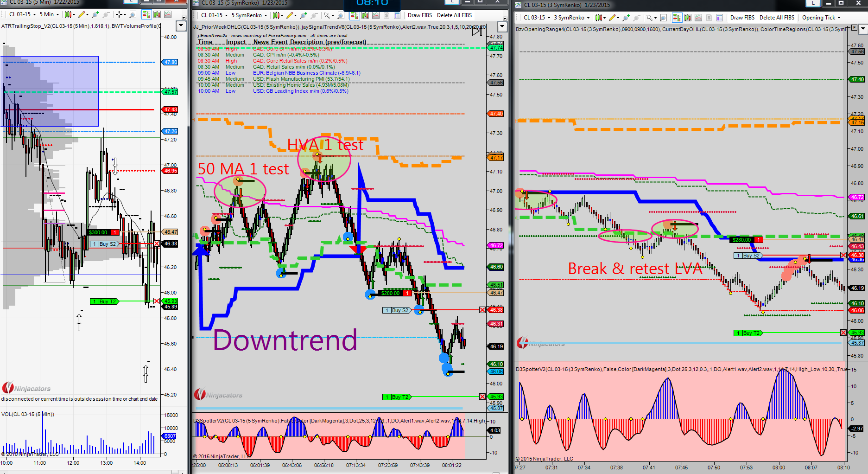The image size is (868, 474).
Task: Toggle Chart Trader panel in 5 SymRenko chart
Action: [355, 15]
